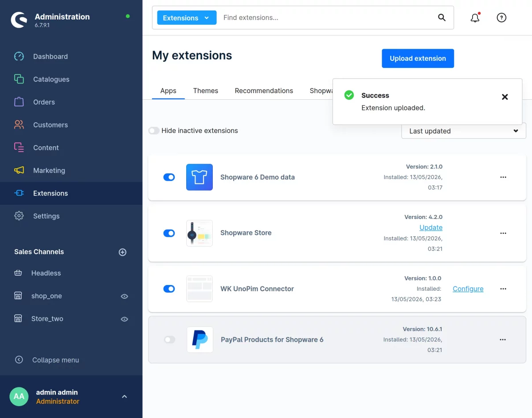This screenshot has height=418, width=532.
Task: Click WK UnoPim Connector thumbnail
Action: point(199,289)
